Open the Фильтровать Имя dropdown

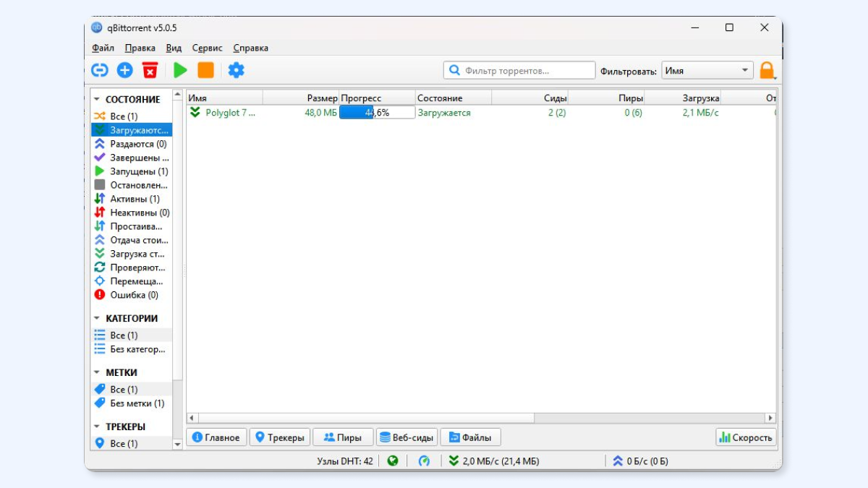pos(707,71)
